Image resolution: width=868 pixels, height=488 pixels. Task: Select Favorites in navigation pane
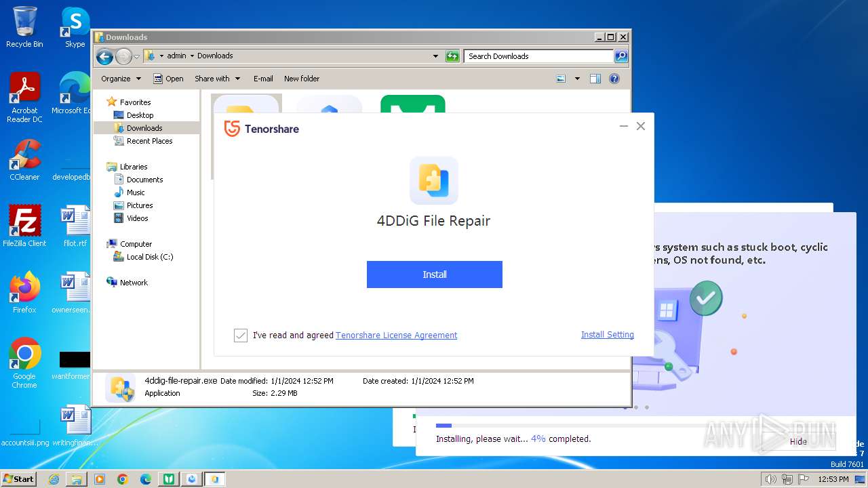135,102
